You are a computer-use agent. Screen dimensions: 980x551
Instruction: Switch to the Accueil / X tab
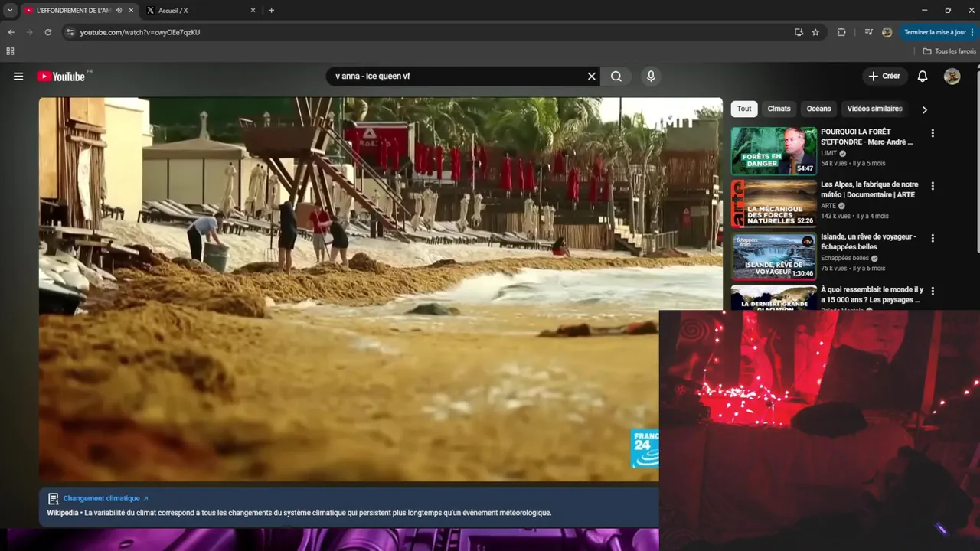coord(201,11)
